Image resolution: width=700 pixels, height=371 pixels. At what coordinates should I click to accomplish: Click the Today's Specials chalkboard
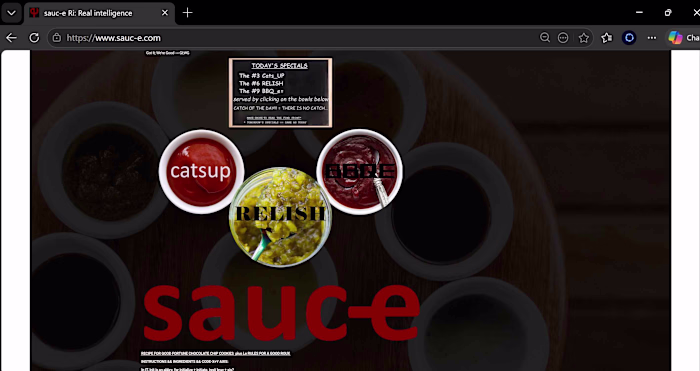(x=280, y=93)
